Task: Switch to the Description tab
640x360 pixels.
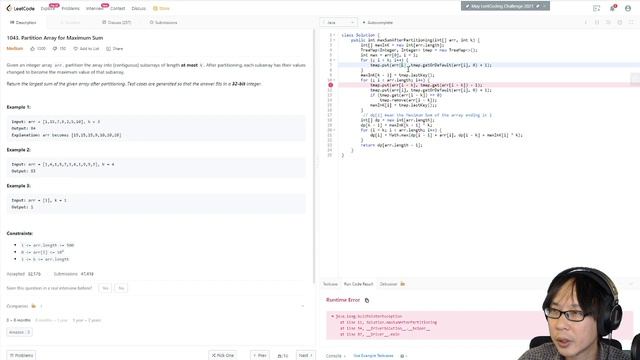Action: point(23,22)
